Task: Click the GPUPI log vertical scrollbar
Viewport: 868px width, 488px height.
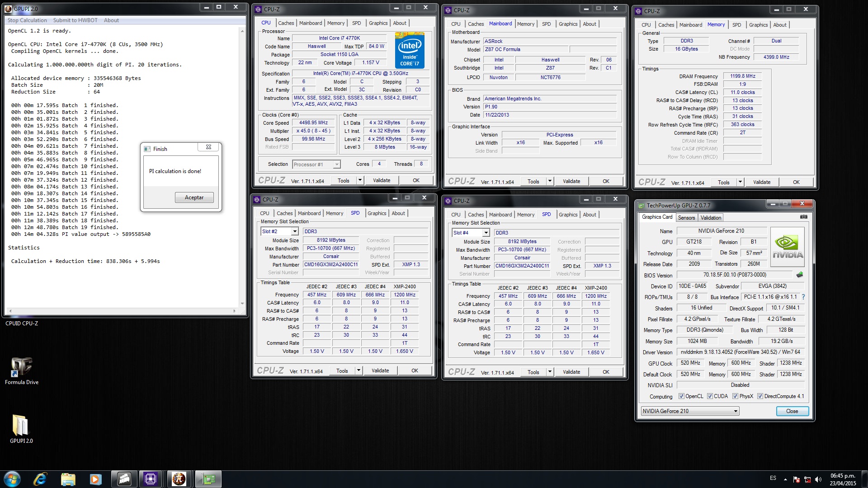Action: 242,167
